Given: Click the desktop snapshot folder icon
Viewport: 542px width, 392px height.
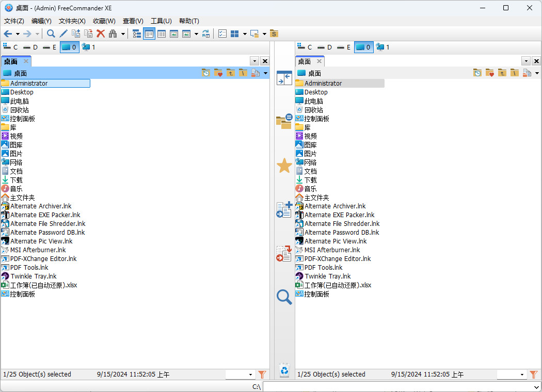Looking at the screenshot, I should 254,34.
